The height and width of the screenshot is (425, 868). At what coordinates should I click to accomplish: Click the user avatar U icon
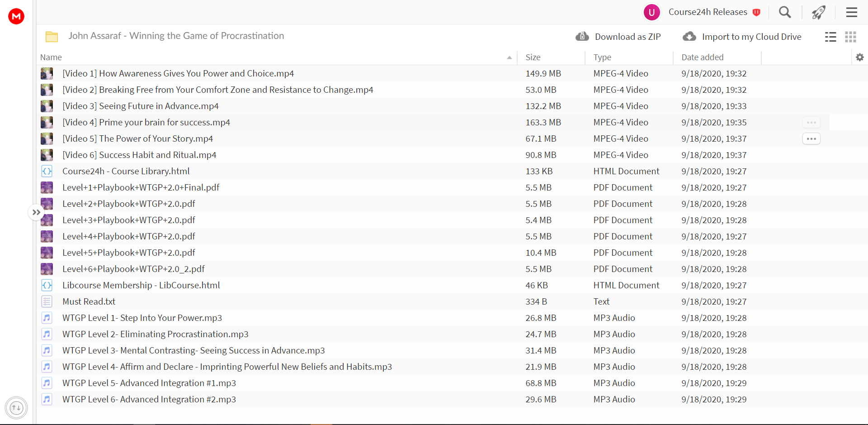click(x=652, y=12)
